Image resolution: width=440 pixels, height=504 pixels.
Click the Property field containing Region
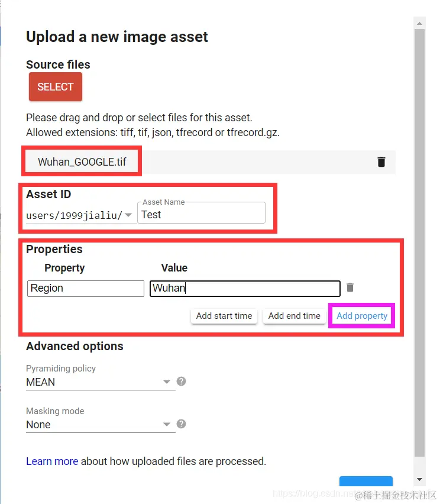tap(86, 288)
